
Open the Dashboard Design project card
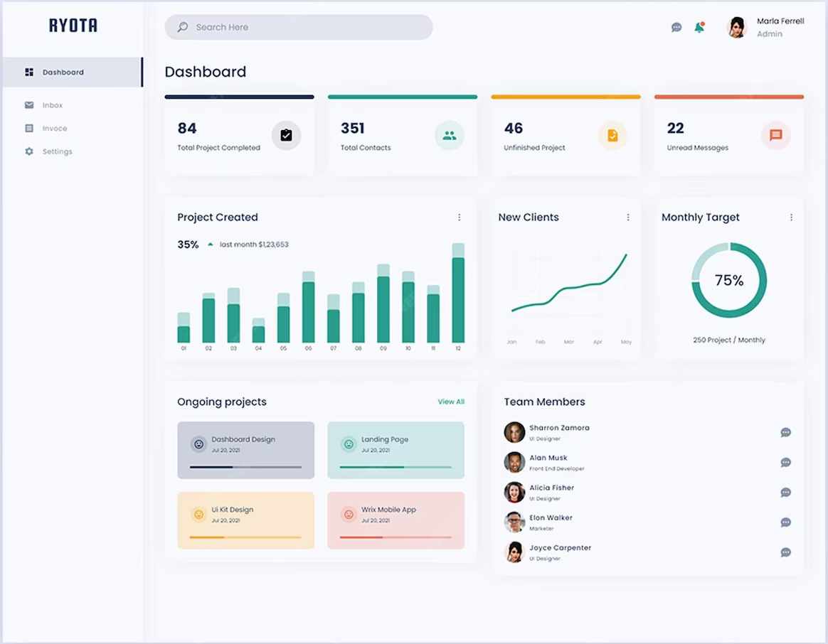pos(245,449)
